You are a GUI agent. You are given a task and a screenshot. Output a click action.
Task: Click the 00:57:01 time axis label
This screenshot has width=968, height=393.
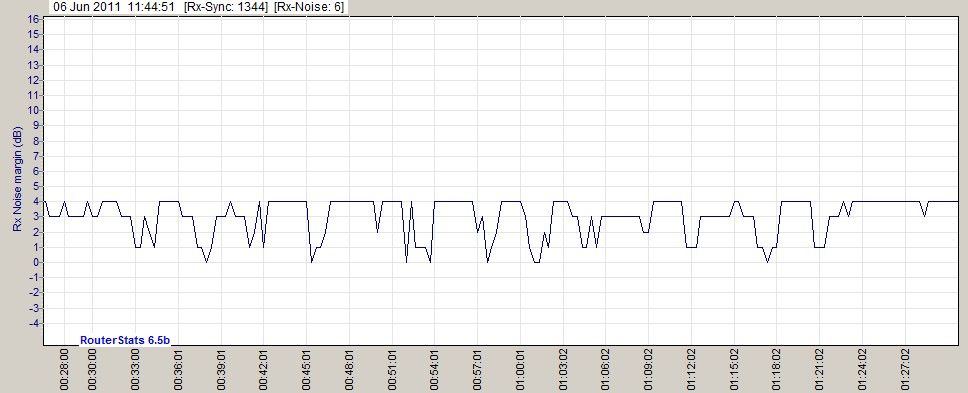point(477,369)
